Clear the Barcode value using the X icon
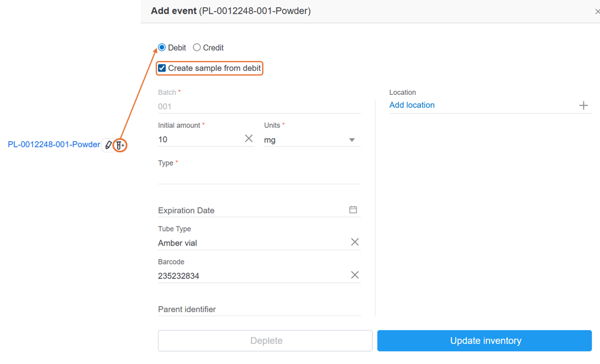 [354, 274]
